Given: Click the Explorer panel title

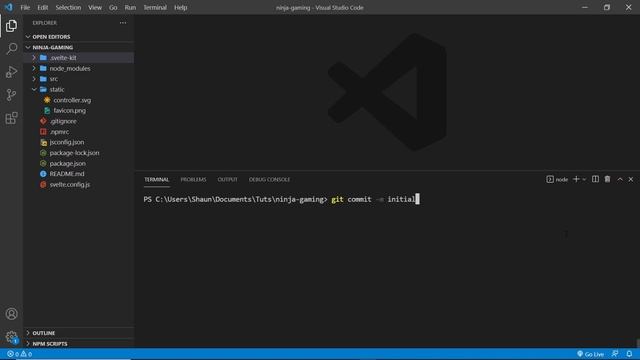Looking at the screenshot, I should 44,23.
